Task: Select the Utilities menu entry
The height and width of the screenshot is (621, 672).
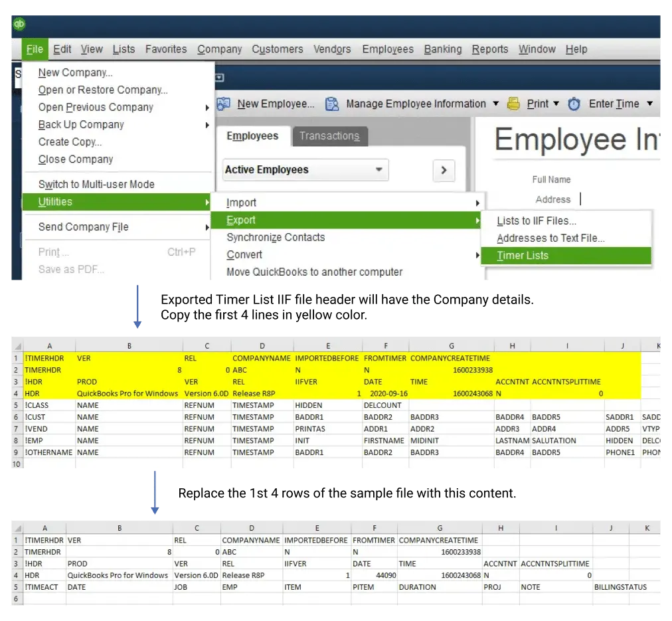Action: tap(117, 202)
